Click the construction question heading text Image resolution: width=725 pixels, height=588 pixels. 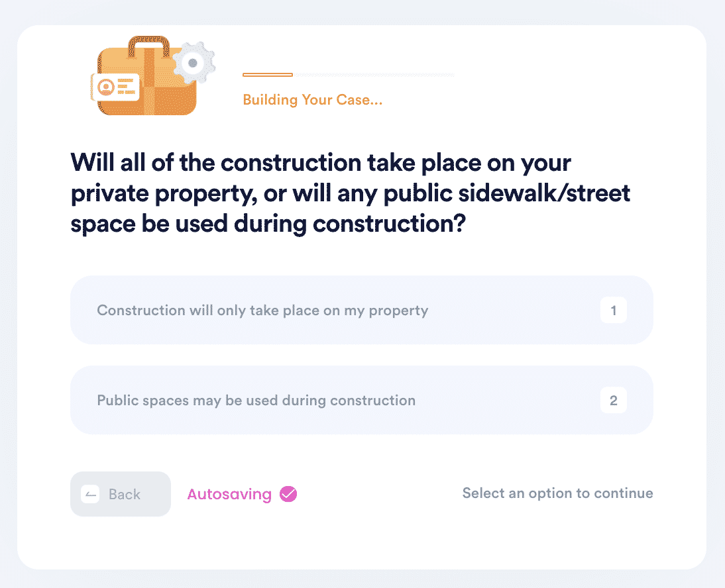pos(350,193)
